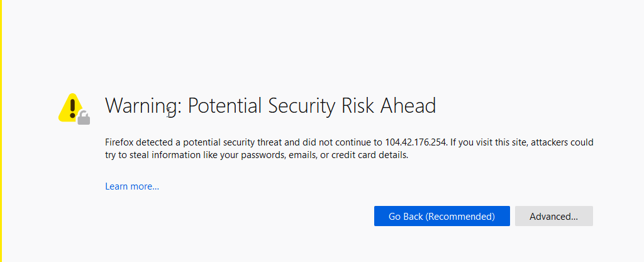Viewport: 644px width, 262px height.
Task: Open the Advanced options button
Action: click(x=553, y=216)
